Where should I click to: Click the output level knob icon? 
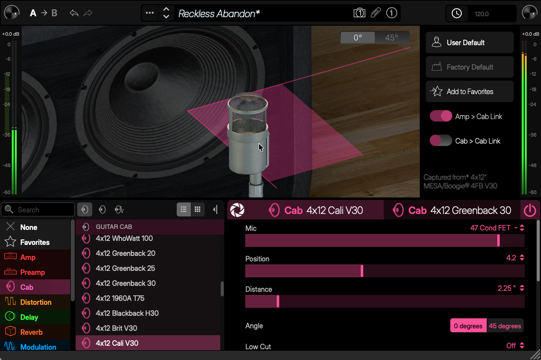pyautogui.click(x=529, y=13)
